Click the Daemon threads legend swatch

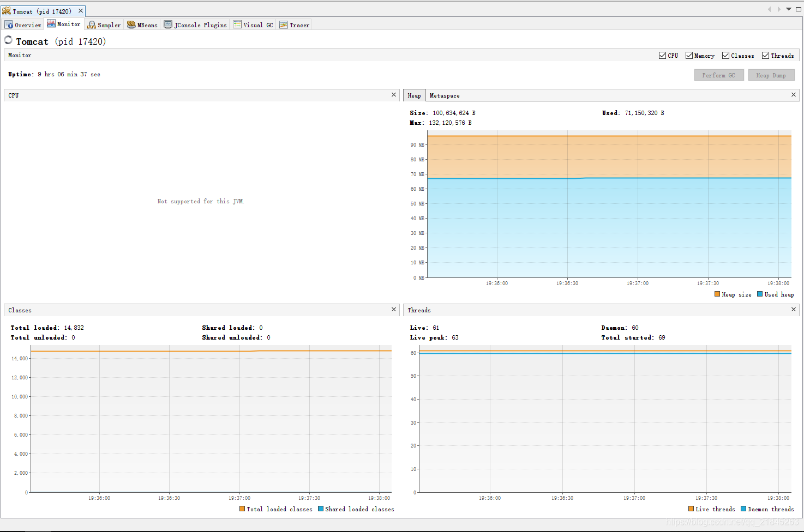click(x=743, y=509)
